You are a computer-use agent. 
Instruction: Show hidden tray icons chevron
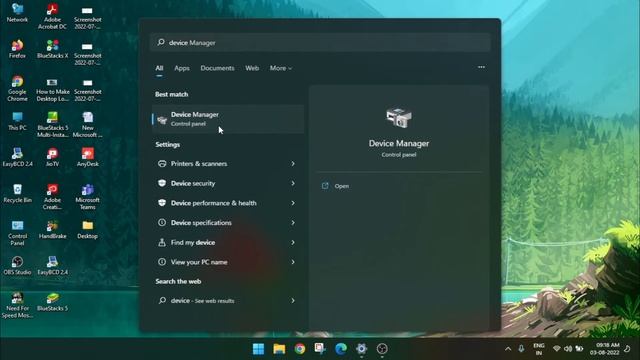(508, 349)
